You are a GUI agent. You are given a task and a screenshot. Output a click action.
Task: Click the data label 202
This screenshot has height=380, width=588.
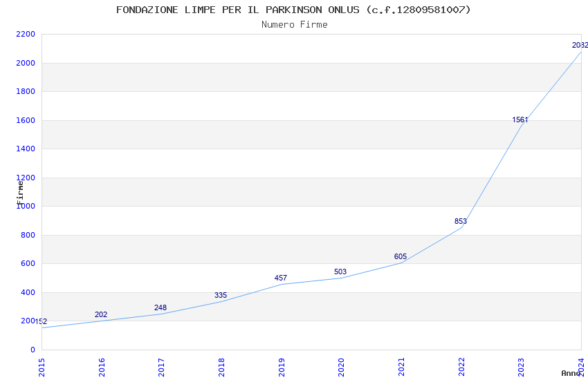(x=101, y=314)
